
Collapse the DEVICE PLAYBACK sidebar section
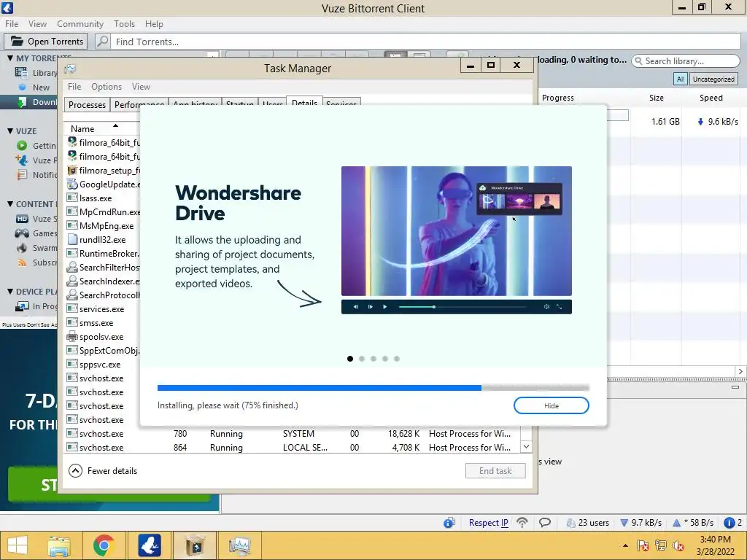(10, 292)
